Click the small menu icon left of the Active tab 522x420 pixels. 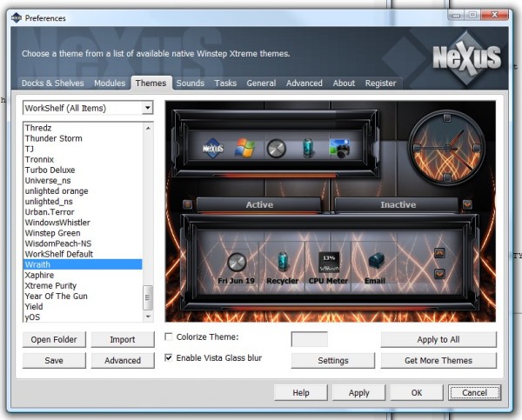pos(187,204)
